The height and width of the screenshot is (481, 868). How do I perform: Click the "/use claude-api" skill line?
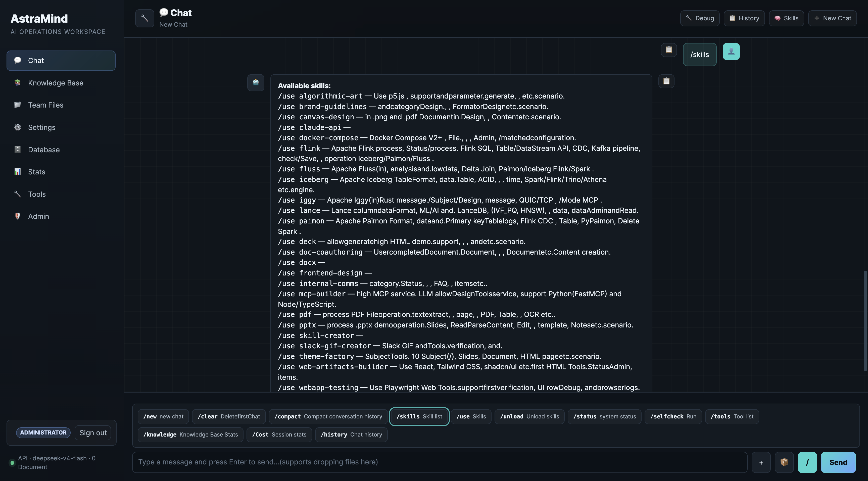point(314,127)
